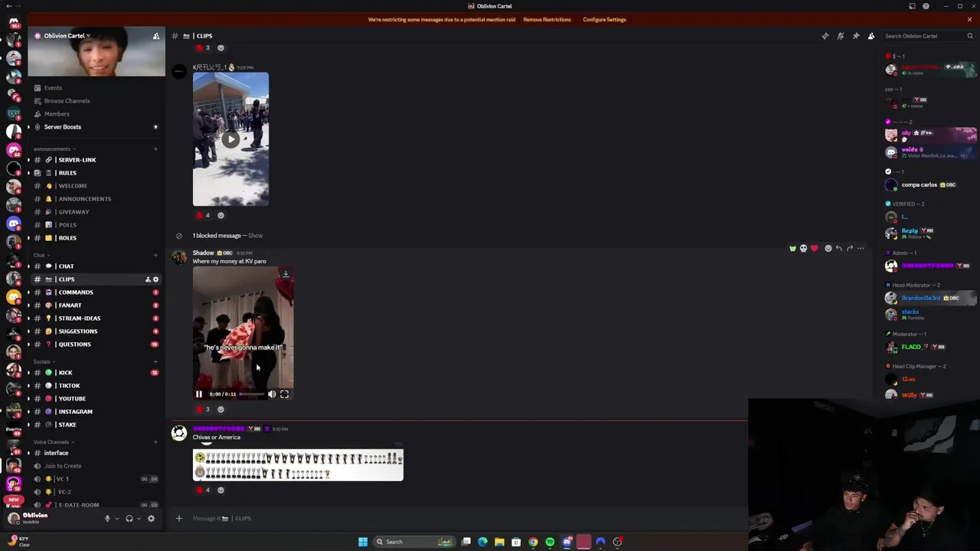The image size is (980, 551).
Task: Deafen with the headphones icon
Action: point(129,519)
